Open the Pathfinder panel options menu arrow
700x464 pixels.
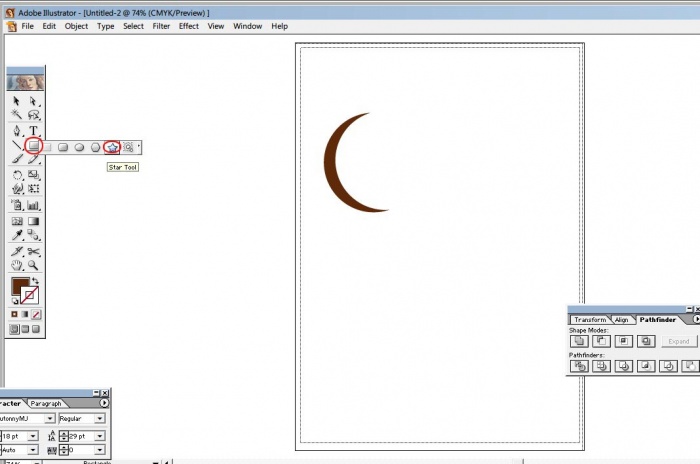pos(697,319)
